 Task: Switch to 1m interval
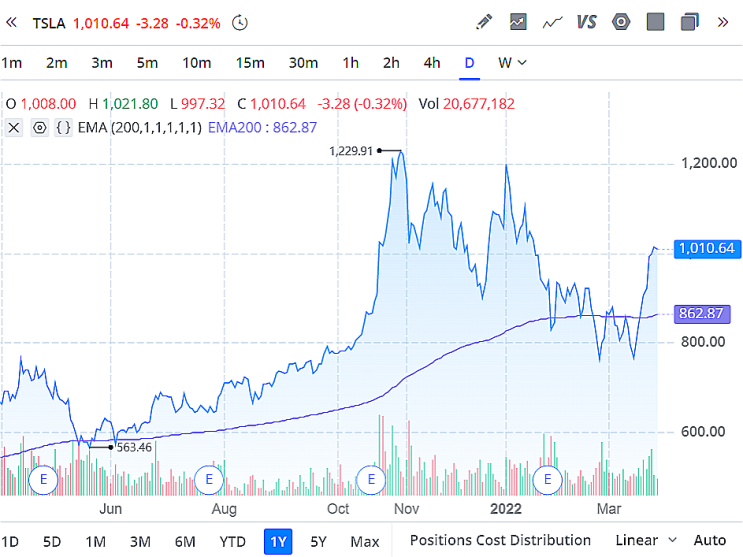pyautogui.click(x=11, y=63)
